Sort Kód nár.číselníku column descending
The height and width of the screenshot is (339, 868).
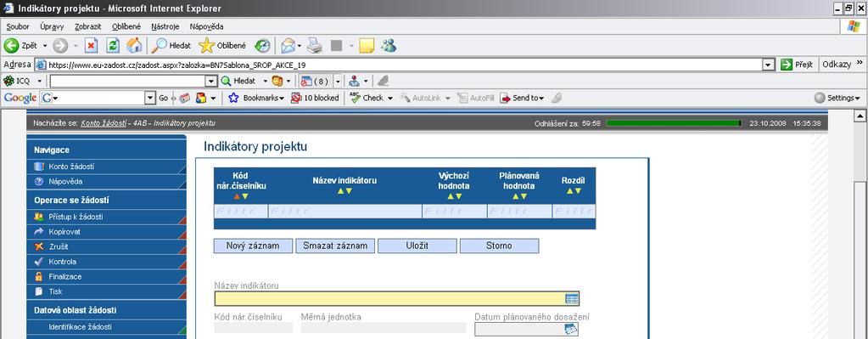point(245,196)
